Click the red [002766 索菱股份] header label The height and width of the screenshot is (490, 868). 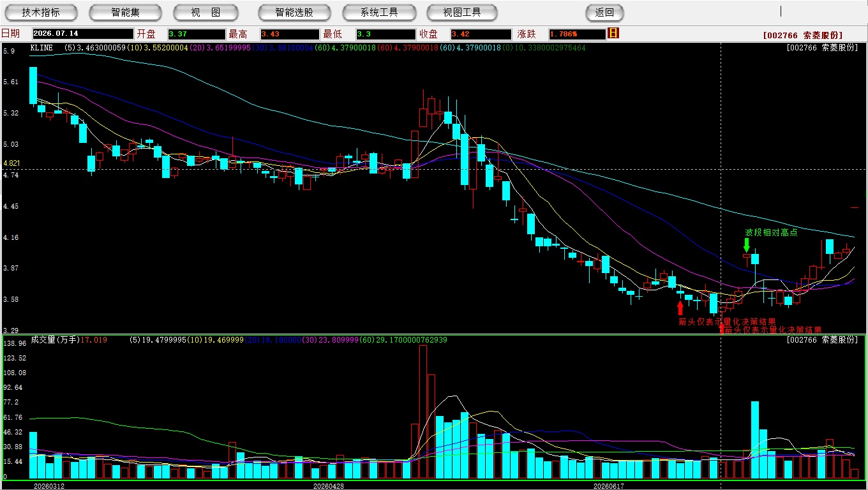click(803, 35)
